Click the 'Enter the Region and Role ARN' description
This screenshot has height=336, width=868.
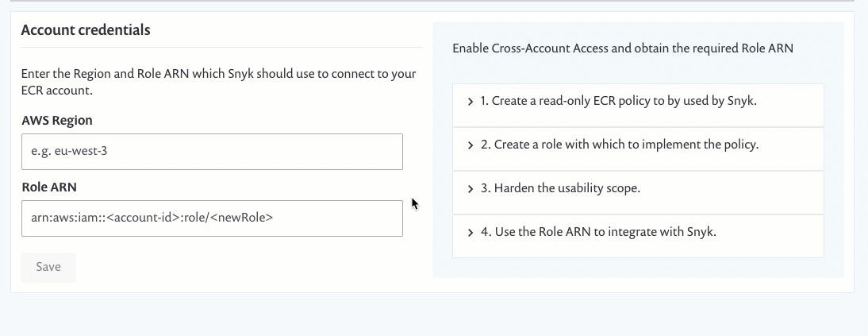[219, 82]
